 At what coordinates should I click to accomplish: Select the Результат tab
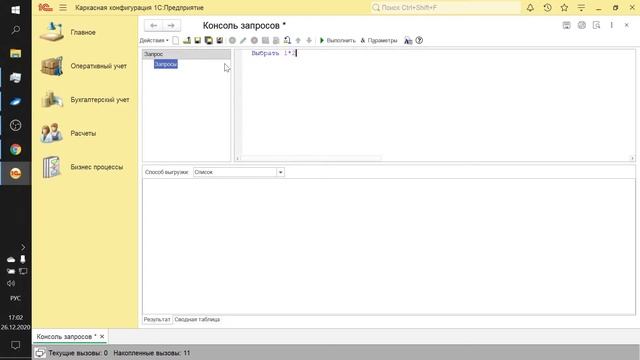click(157, 320)
